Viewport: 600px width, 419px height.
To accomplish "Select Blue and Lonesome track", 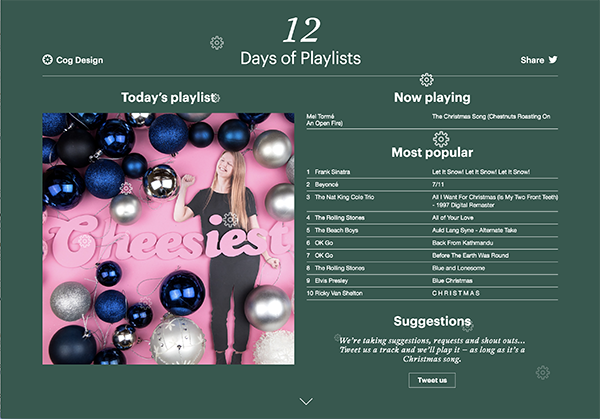I will coord(458,268).
